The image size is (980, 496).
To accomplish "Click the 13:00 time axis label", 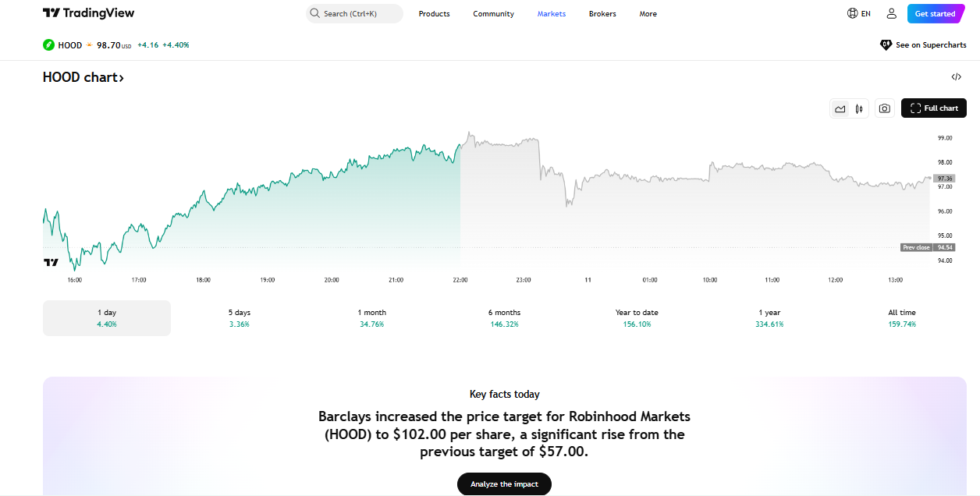I will [x=896, y=280].
